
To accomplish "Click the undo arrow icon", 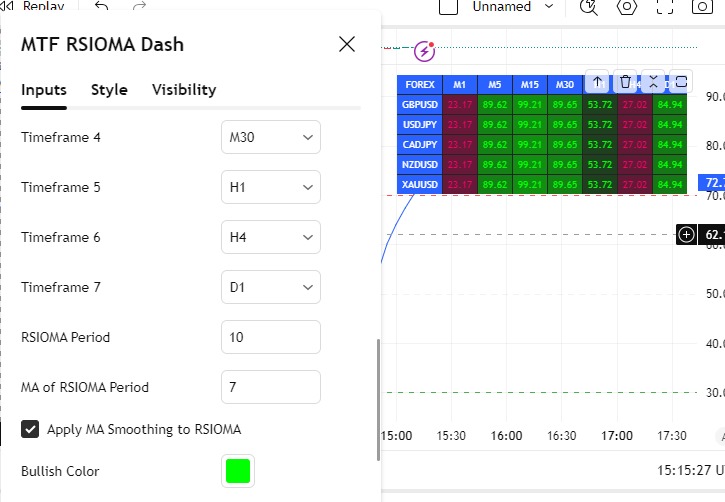I will pyautogui.click(x=101, y=7).
